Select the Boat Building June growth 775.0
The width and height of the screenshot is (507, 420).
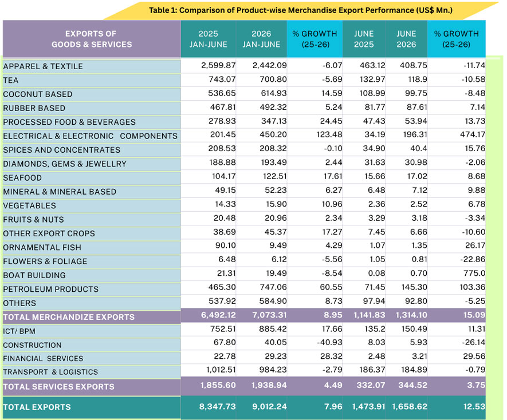tap(474, 274)
